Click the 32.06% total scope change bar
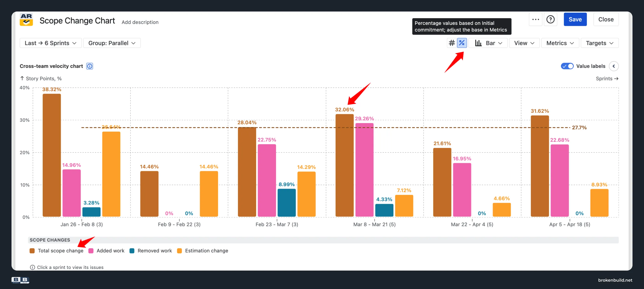Viewport: 644px width, 289px height. point(344,165)
